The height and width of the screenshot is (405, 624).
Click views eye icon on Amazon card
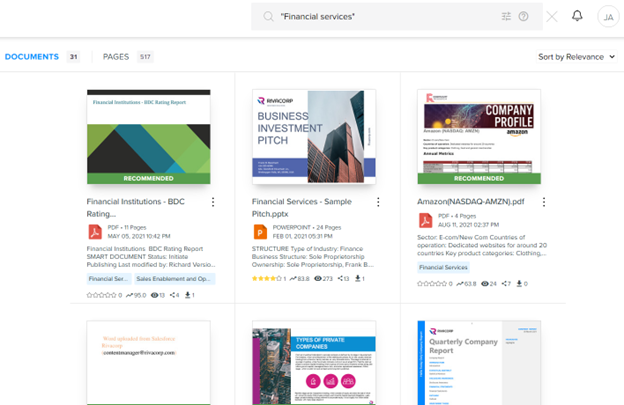point(485,284)
